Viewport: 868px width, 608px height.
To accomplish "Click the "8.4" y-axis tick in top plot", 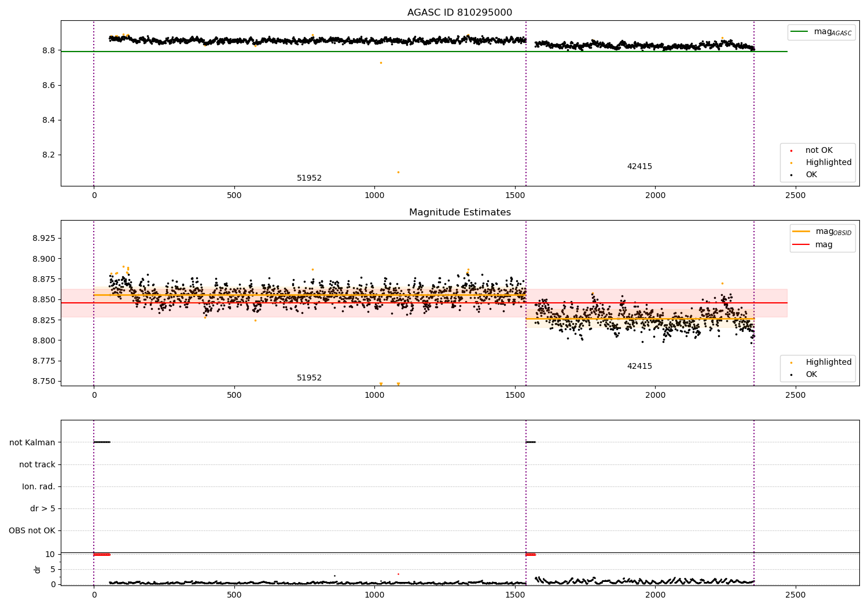I will (x=49, y=120).
